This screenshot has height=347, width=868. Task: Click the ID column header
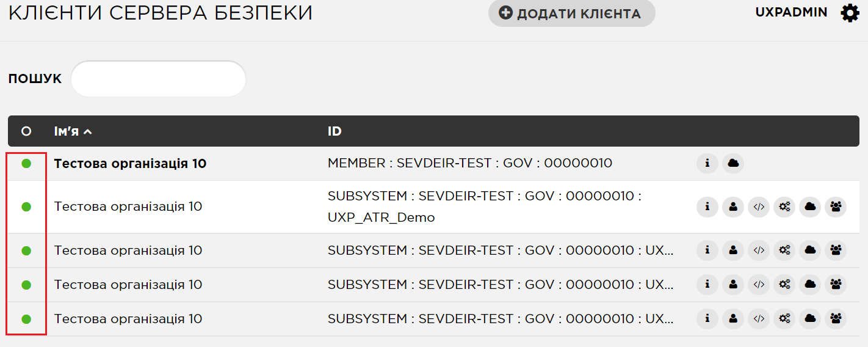[335, 131]
